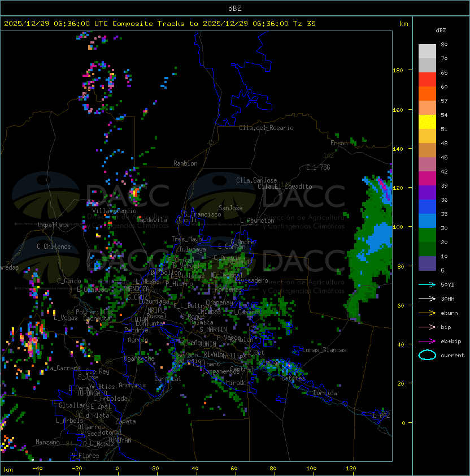Click the 'Ugarteche' place label
Screen dimensions: 470x476
(x=140, y=358)
